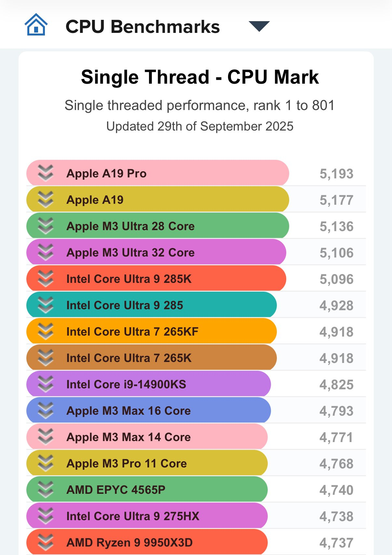The image size is (392, 555).
Task: Click chevron icon beside Intel Core i9-14900KS
Action: [x=46, y=384]
